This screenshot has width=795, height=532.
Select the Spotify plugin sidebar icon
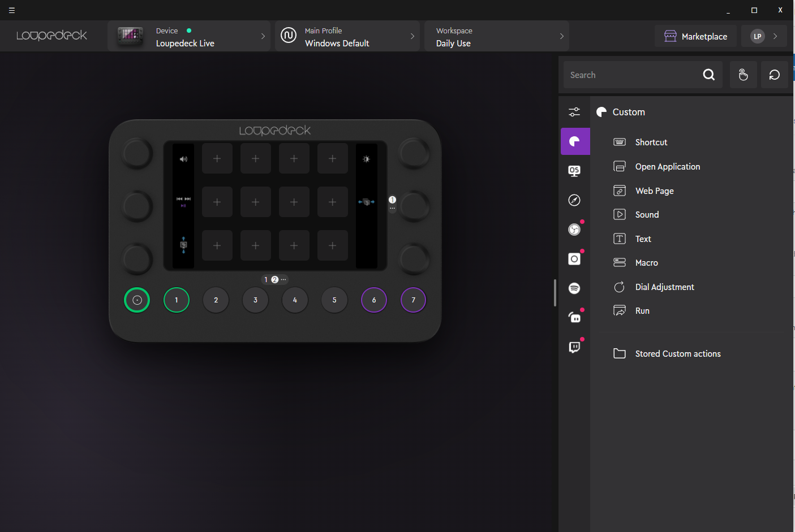(x=574, y=288)
